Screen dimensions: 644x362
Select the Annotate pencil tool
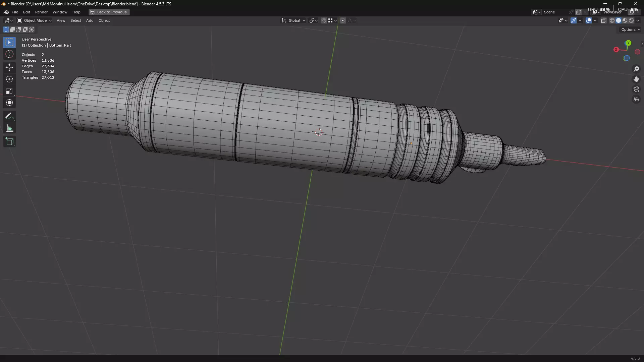pyautogui.click(x=9, y=116)
